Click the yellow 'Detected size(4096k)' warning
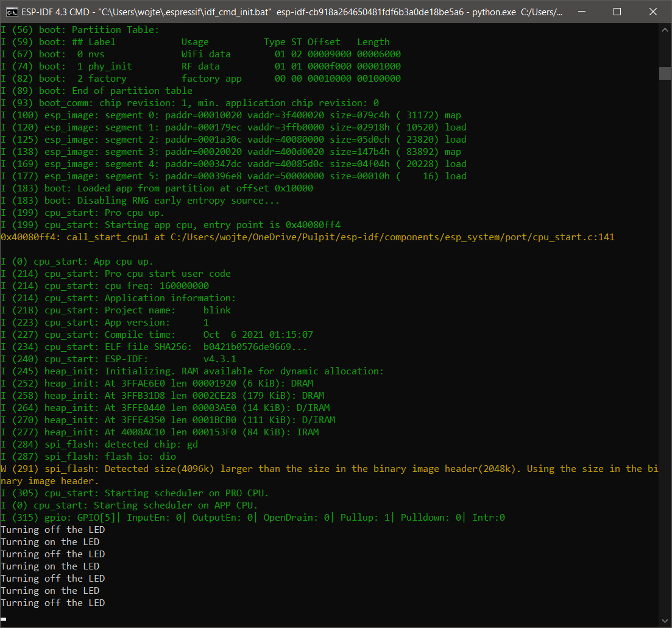The image size is (672, 628). click(x=329, y=475)
